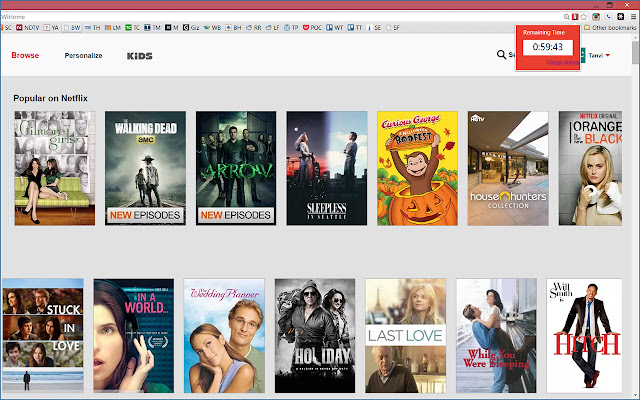Open the Last Love poster
Image resolution: width=640 pixels, height=400 pixels.
coord(406,336)
